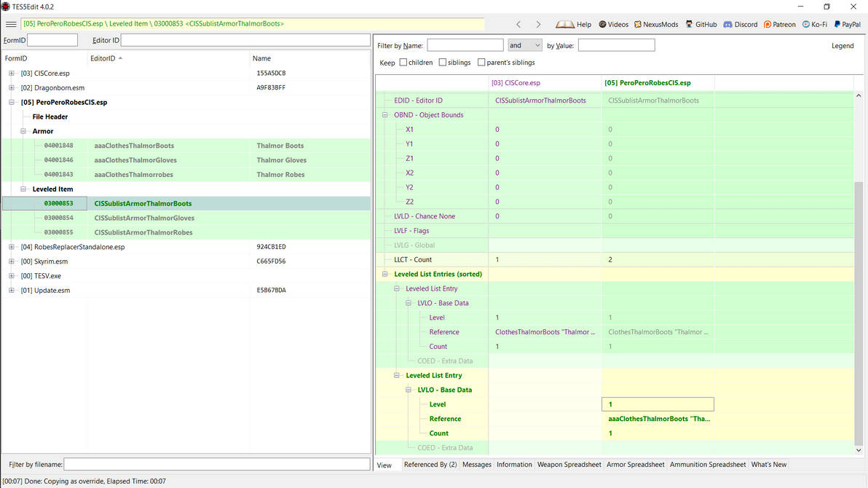868x488 pixels.
Task: Switch to the Referenced By (2) tab
Action: 430,465
